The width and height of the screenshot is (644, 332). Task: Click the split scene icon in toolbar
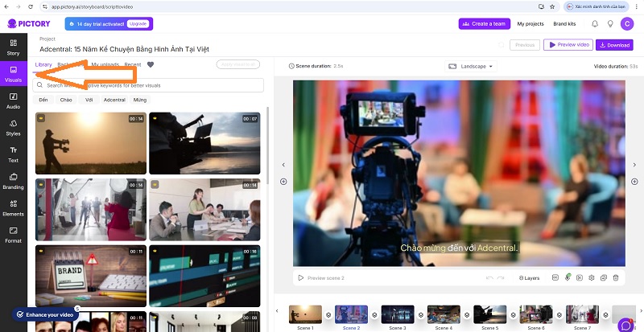point(580,278)
